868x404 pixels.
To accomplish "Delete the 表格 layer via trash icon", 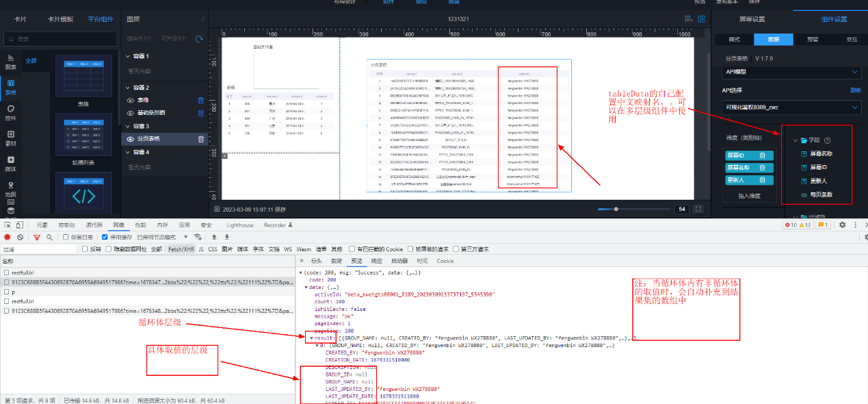I will [200, 101].
